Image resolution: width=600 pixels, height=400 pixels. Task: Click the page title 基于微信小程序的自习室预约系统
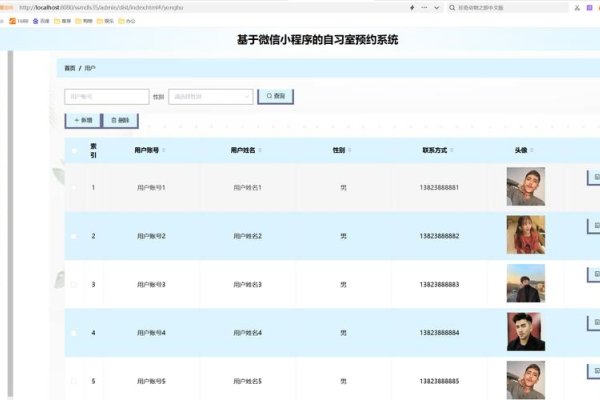(317, 39)
